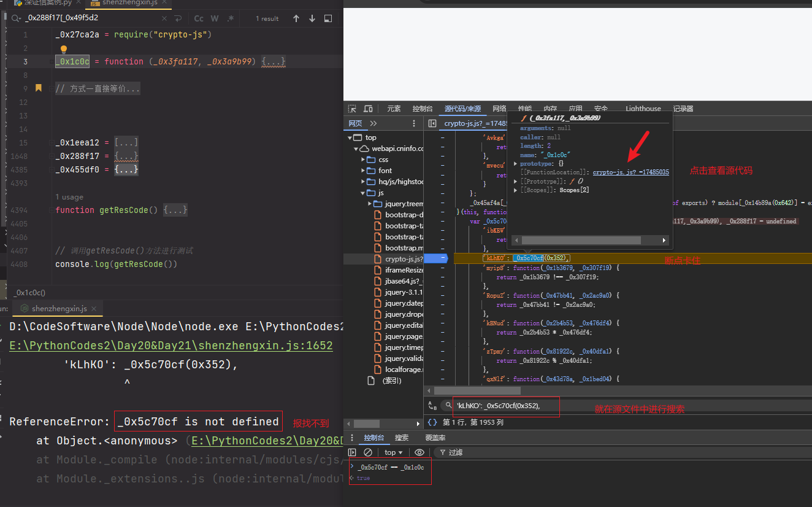The height and width of the screenshot is (507, 812).
Task: Expand the font folder in navigator
Action: [362, 171]
